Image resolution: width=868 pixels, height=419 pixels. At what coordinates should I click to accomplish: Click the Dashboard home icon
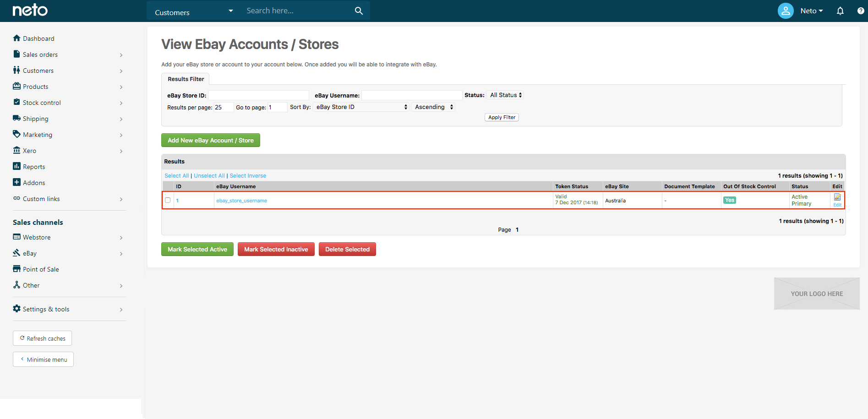pos(17,38)
